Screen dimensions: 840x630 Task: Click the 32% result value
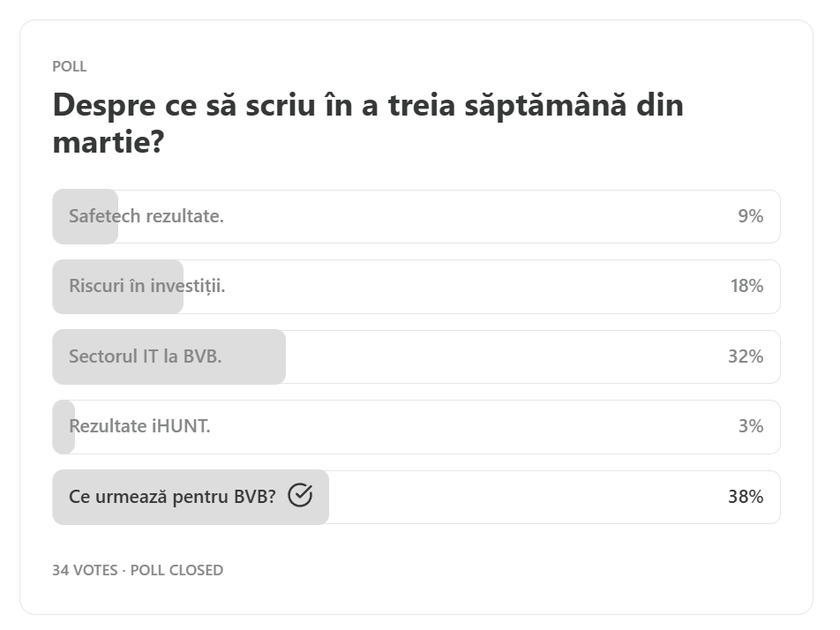click(746, 356)
